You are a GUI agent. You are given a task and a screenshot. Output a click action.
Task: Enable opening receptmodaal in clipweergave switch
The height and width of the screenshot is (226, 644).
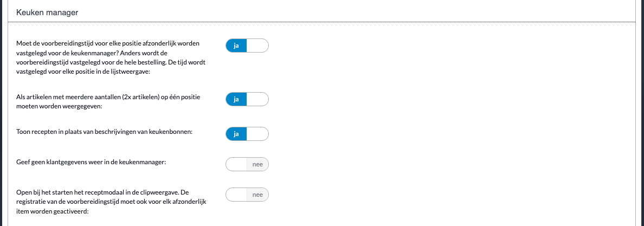pos(247,194)
